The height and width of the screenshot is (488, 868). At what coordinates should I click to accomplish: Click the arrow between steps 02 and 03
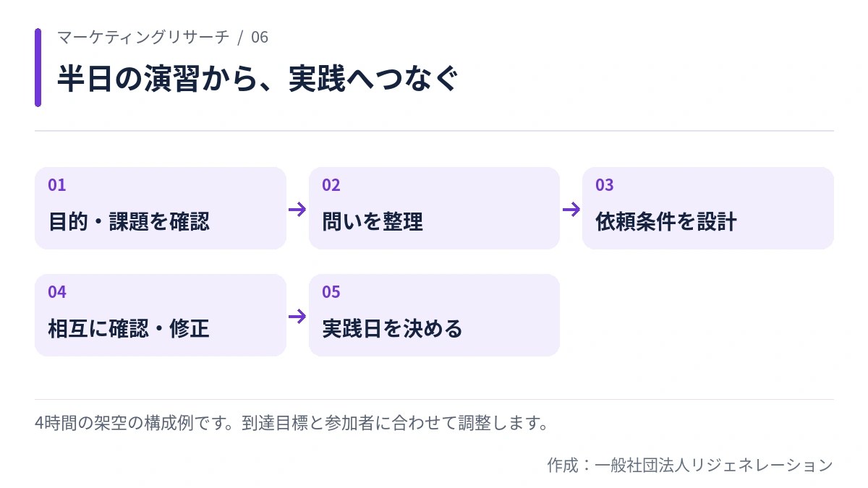click(x=571, y=209)
